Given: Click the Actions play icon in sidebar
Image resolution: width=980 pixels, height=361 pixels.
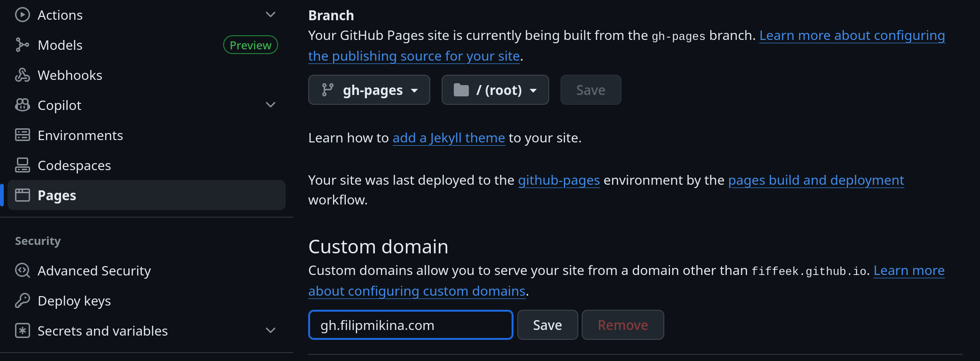Looking at the screenshot, I should point(23,15).
